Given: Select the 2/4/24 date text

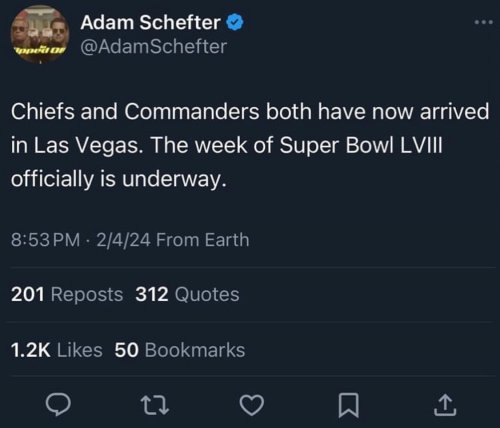Looking at the screenshot, I should pyautogui.click(x=124, y=240).
